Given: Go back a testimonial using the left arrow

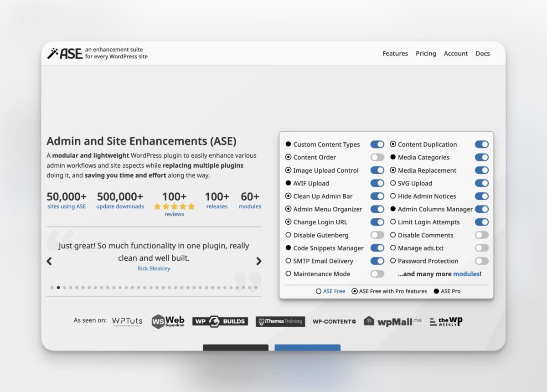Looking at the screenshot, I should (49, 261).
